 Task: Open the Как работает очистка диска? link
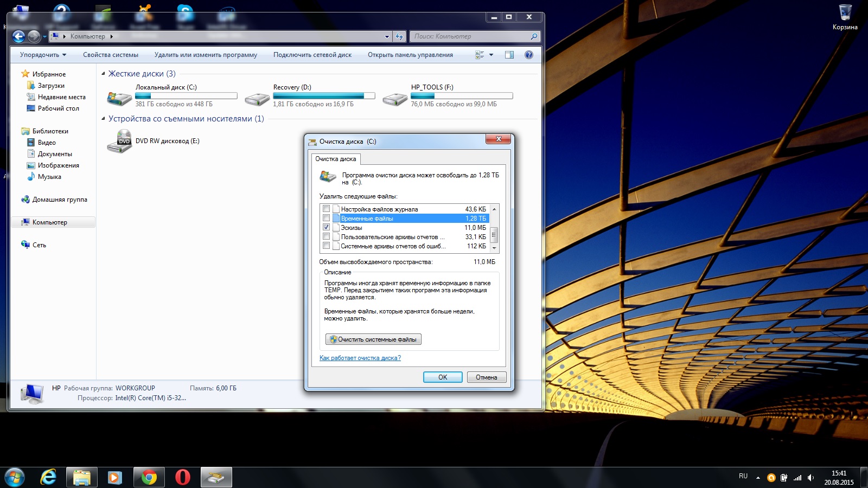pyautogui.click(x=360, y=358)
